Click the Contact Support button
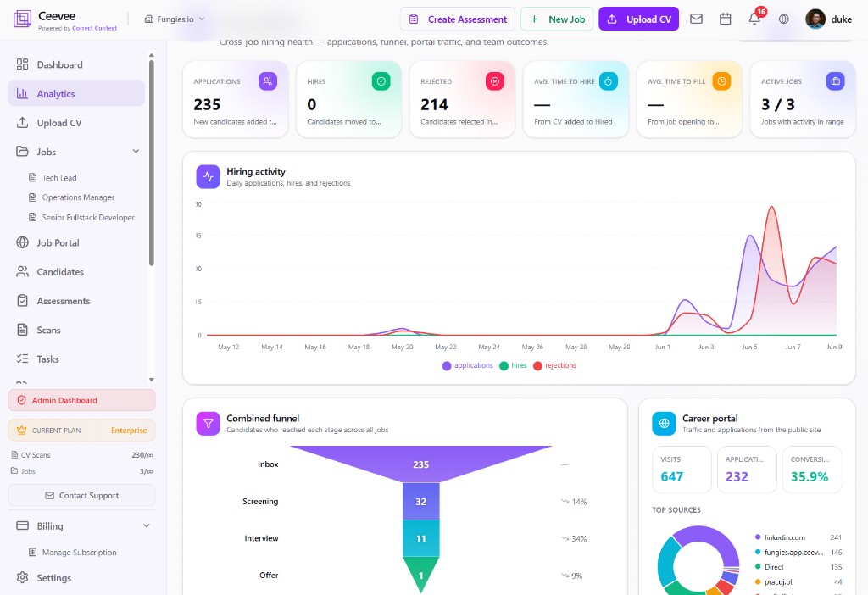This screenshot has width=868, height=595. point(81,495)
